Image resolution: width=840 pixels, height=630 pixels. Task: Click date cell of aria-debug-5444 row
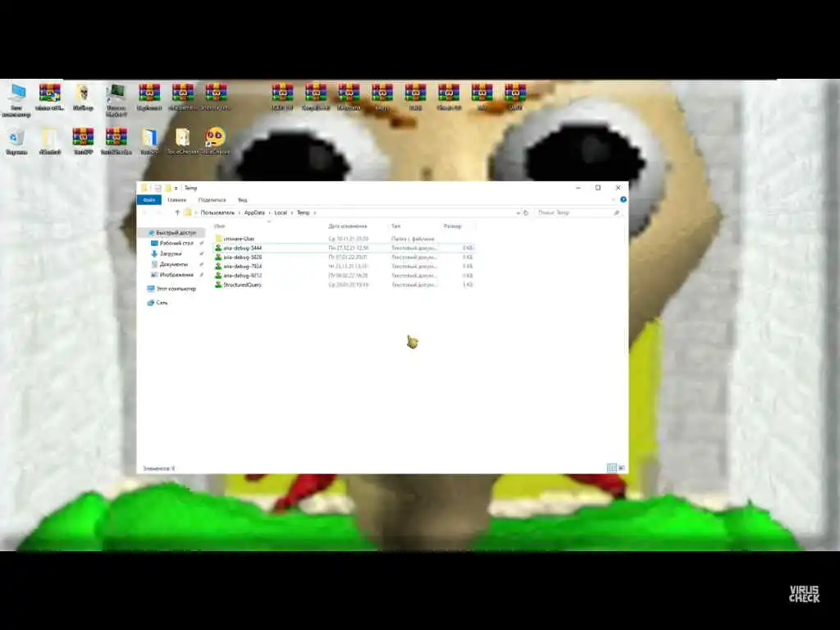349,248
